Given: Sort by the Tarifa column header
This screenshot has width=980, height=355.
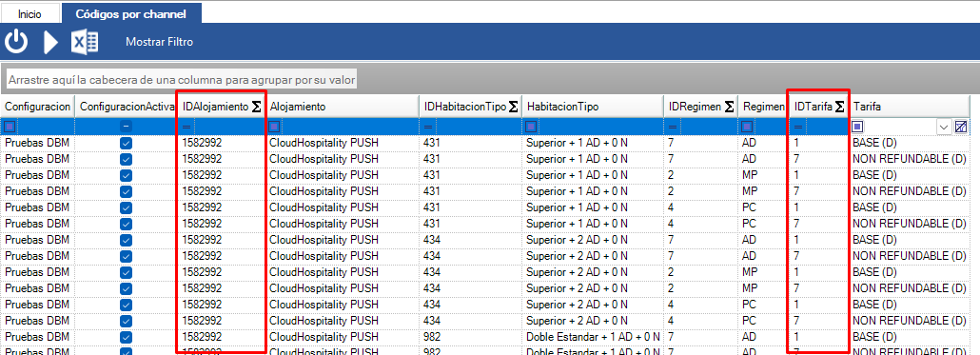Looking at the screenshot, I should [x=910, y=107].
